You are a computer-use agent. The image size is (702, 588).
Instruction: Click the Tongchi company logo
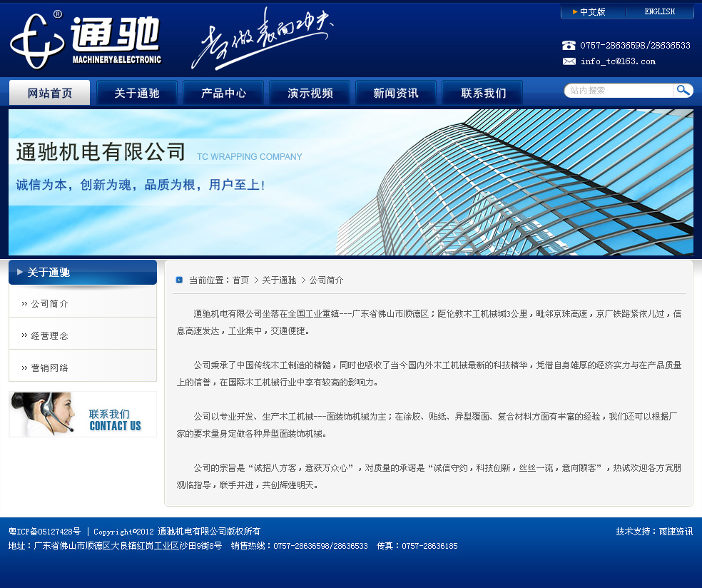[x=86, y=41]
